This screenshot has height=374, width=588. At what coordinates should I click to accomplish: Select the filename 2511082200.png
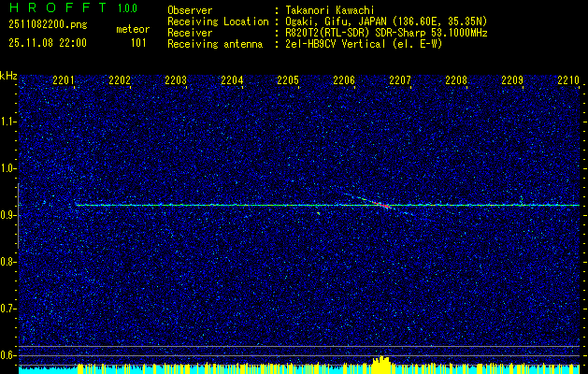48,25
